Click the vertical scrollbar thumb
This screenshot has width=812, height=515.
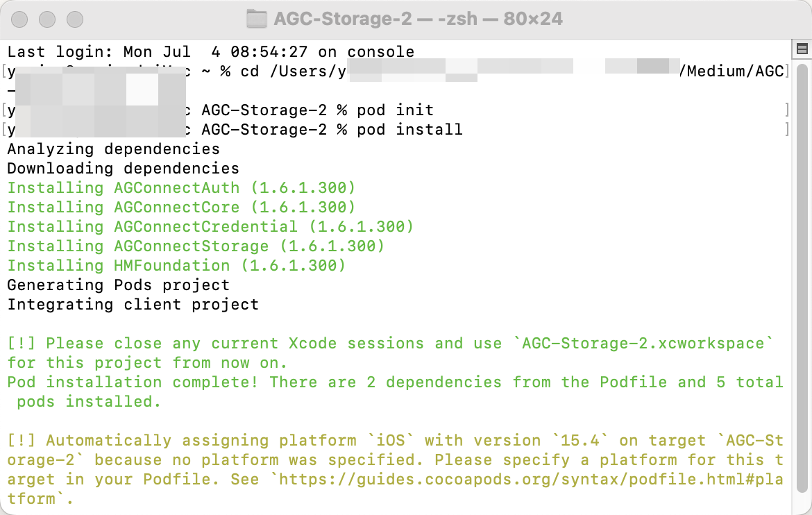(x=802, y=278)
